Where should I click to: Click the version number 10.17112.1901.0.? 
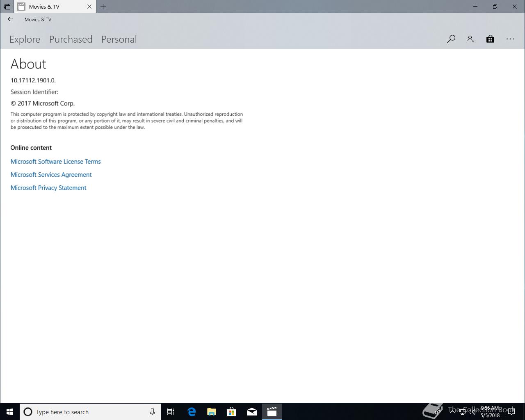point(33,80)
